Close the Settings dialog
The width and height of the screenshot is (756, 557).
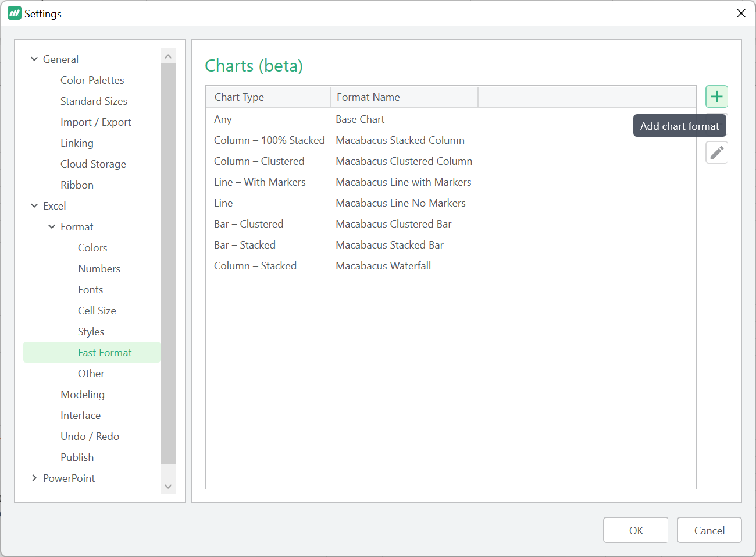pyautogui.click(x=741, y=13)
